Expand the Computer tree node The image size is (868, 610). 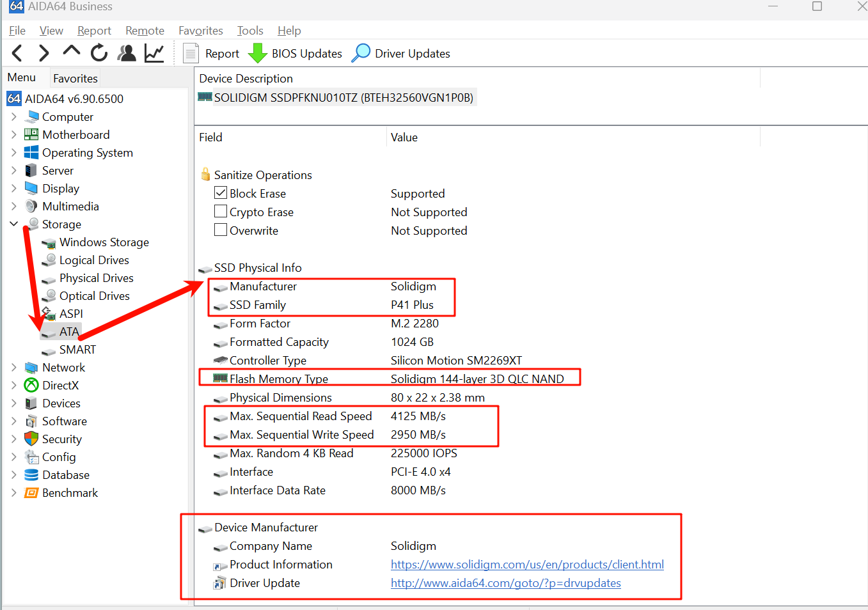[x=14, y=117]
